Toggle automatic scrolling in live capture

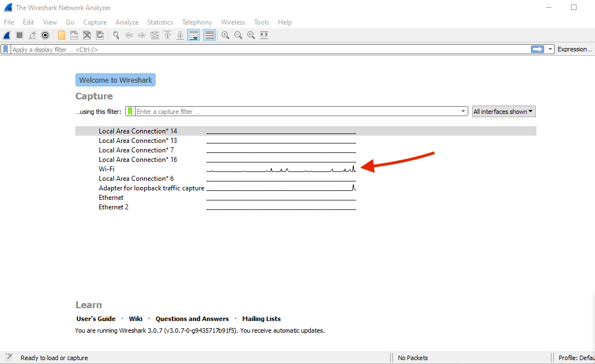[x=193, y=35]
